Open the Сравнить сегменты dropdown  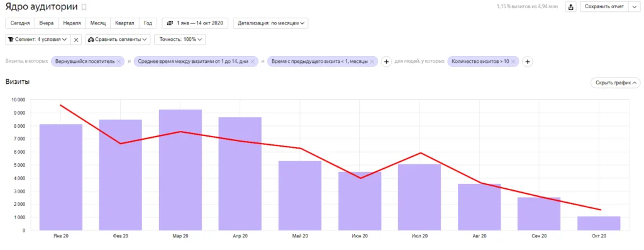tap(118, 40)
